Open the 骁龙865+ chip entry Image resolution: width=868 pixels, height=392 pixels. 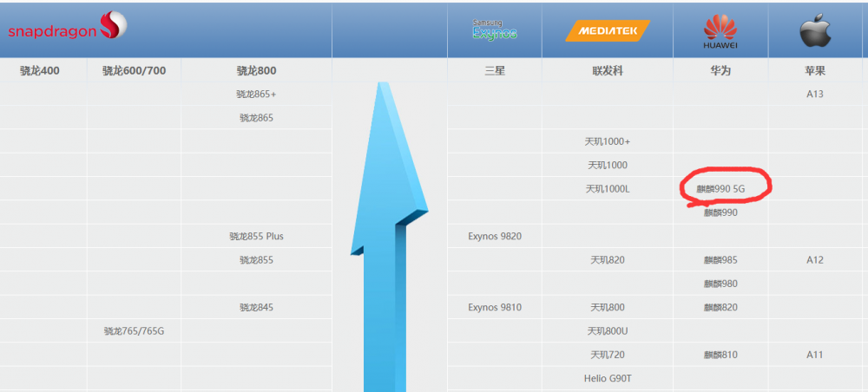pos(256,94)
